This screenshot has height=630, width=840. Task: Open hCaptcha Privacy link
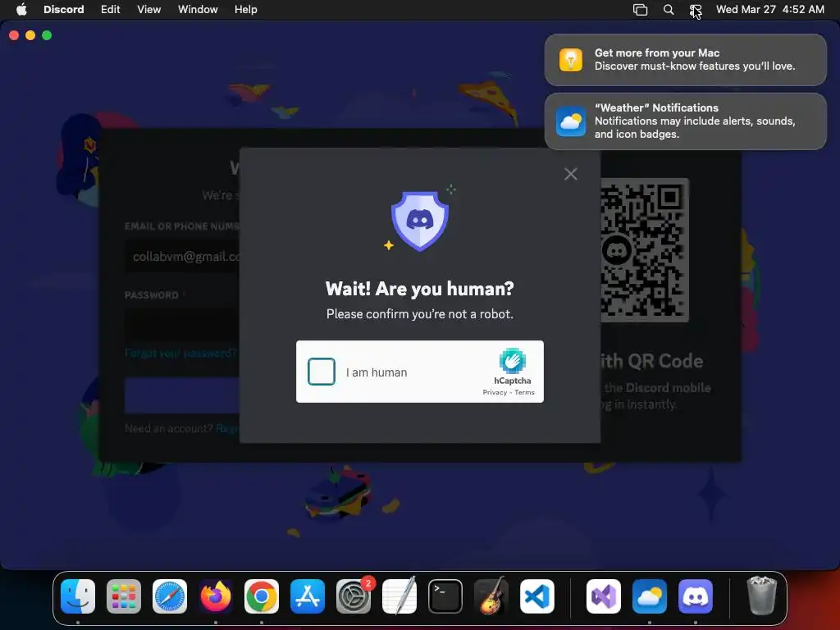pos(495,392)
